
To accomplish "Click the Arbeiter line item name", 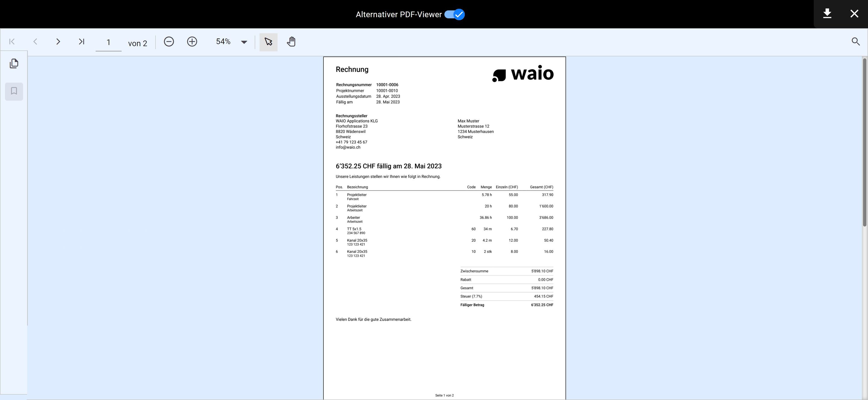I will [354, 217].
